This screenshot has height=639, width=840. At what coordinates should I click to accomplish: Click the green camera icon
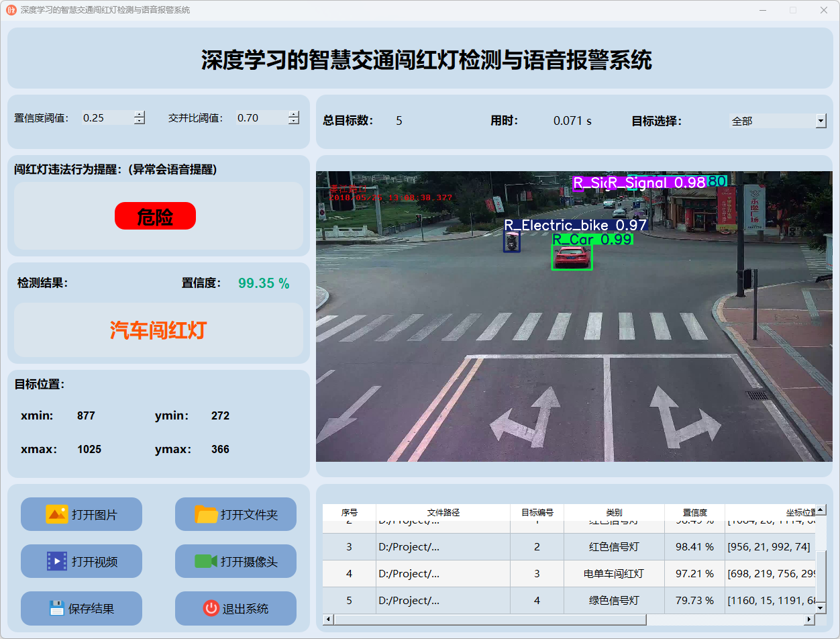206,561
